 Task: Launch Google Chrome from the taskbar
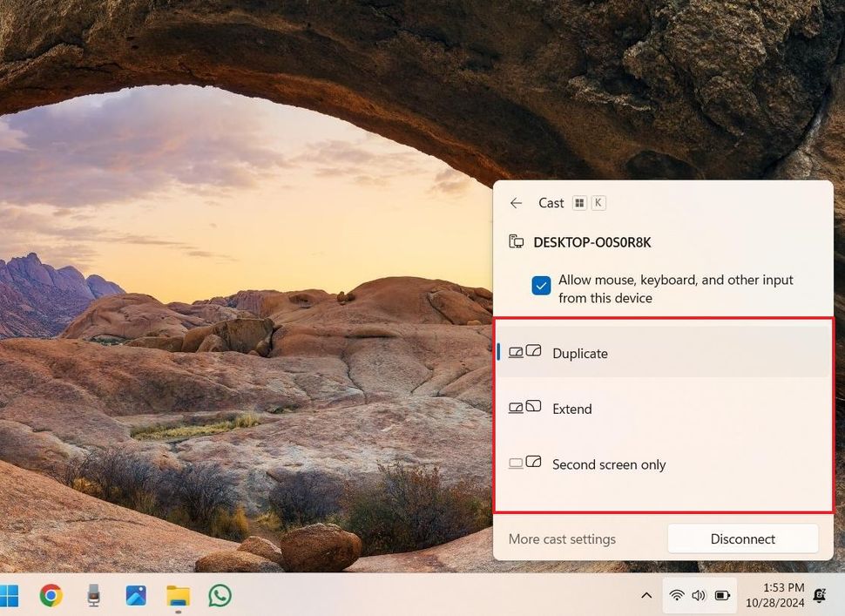[x=51, y=595]
